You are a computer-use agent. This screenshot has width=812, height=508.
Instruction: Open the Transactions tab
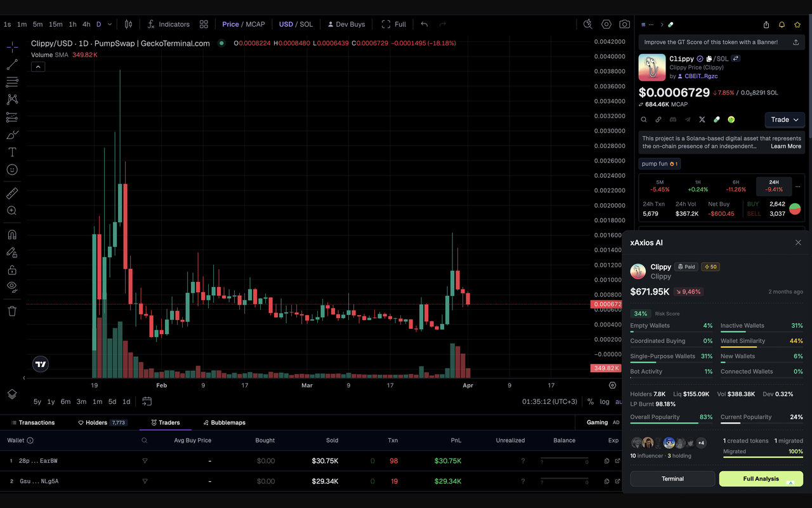(x=32, y=422)
